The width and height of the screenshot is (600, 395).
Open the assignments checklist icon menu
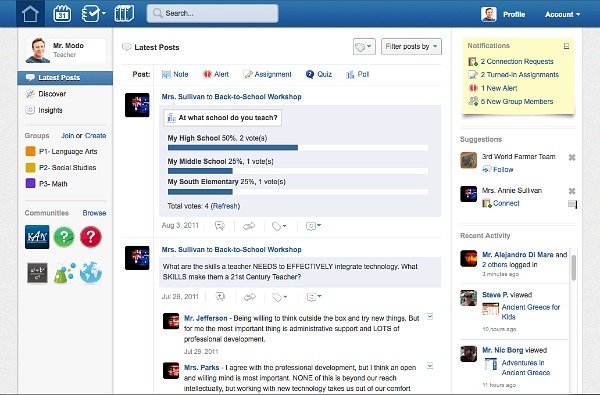(93, 14)
